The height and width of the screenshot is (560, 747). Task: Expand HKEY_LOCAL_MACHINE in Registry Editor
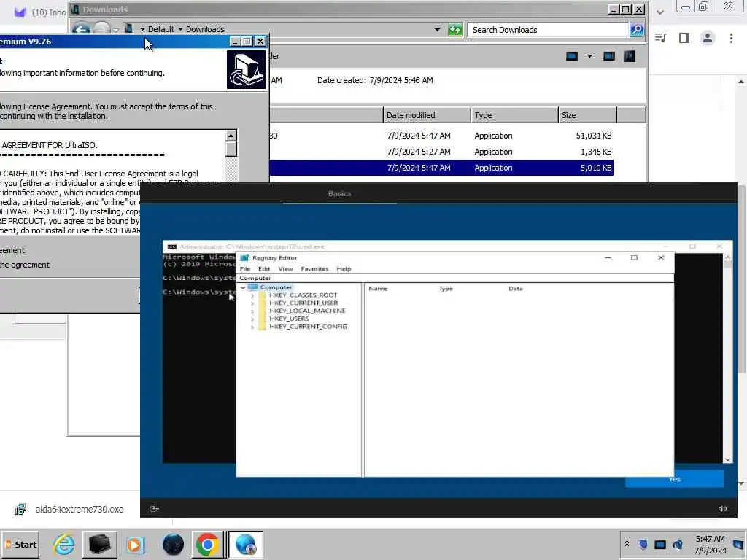[252, 311]
